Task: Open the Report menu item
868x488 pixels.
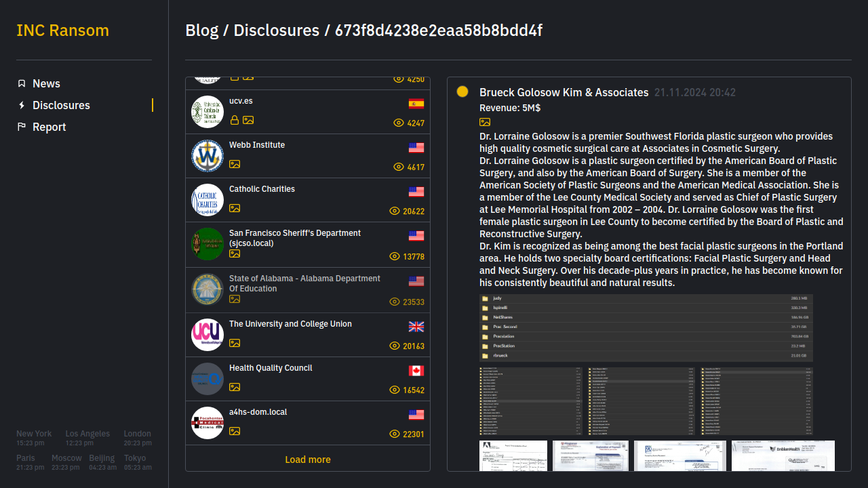Action: [x=49, y=127]
